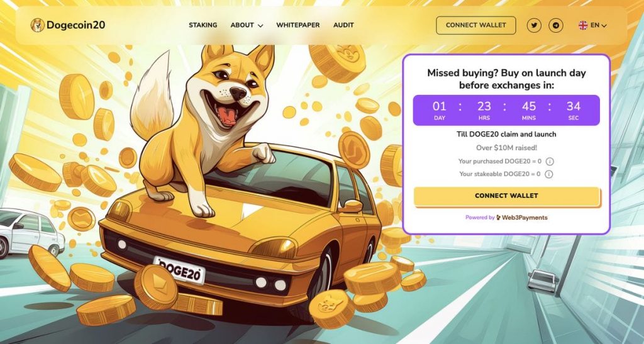Viewport: 644px width, 344px height.
Task: Click the yellow Connect Wallet button
Action: (x=506, y=196)
